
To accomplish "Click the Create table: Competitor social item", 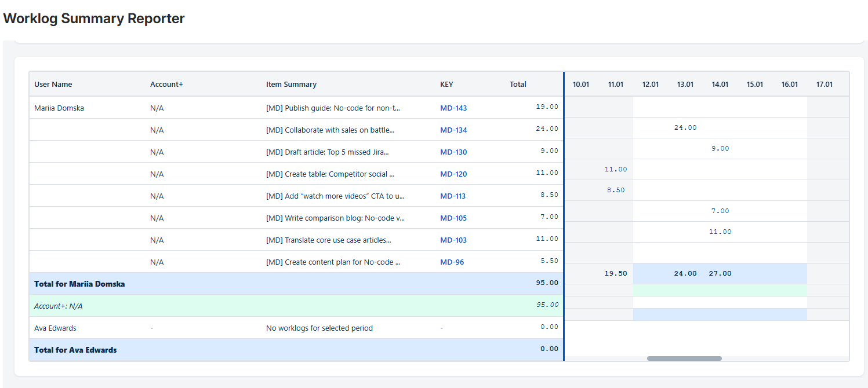I will coord(330,174).
